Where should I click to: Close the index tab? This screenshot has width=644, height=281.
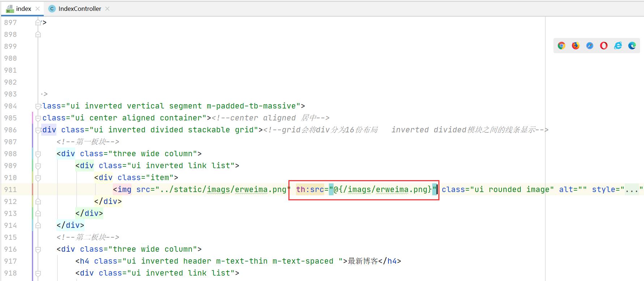[x=38, y=9]
